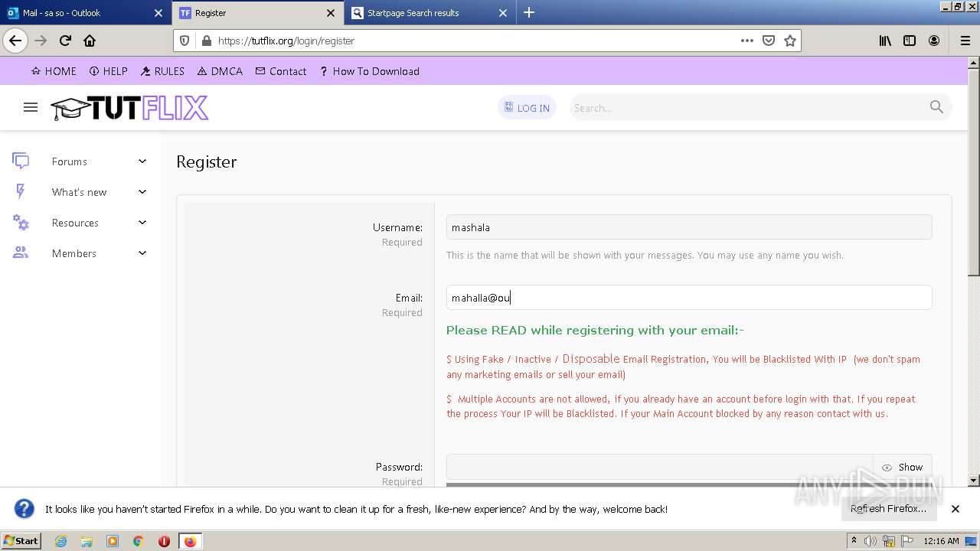Click the scrollbar down arrow
Screen dimensions: 980x551
click(974, 481)
